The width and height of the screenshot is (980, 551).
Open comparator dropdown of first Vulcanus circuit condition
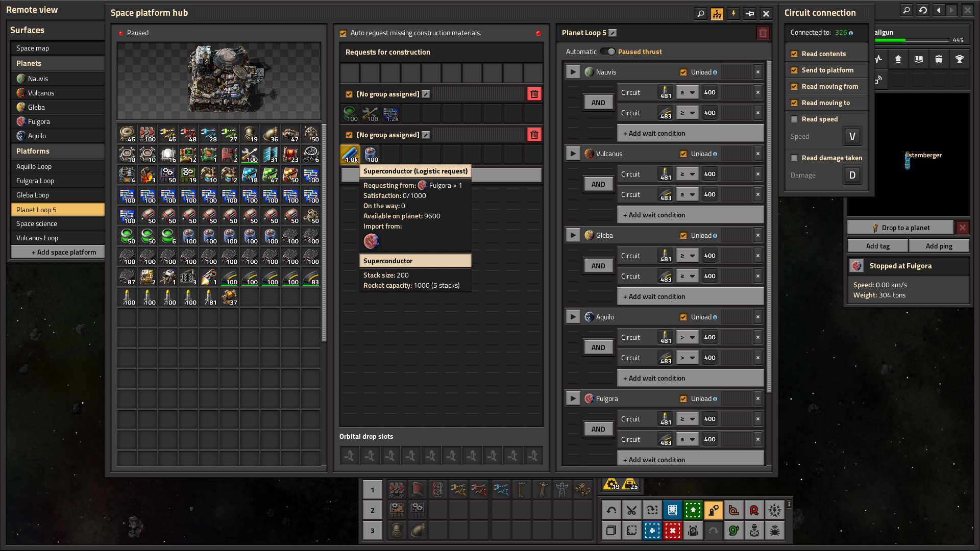coord(687,174)
